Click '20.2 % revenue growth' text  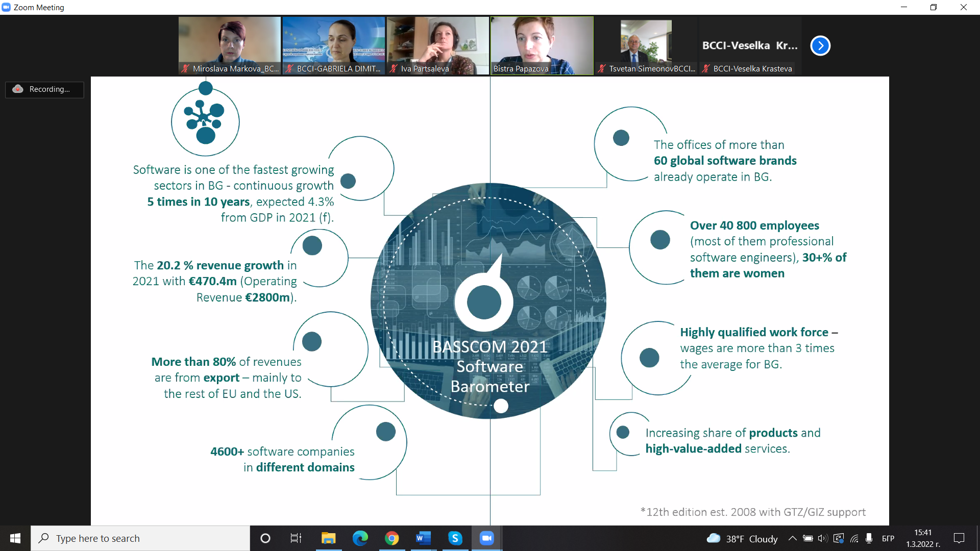(x=220, y=265)
